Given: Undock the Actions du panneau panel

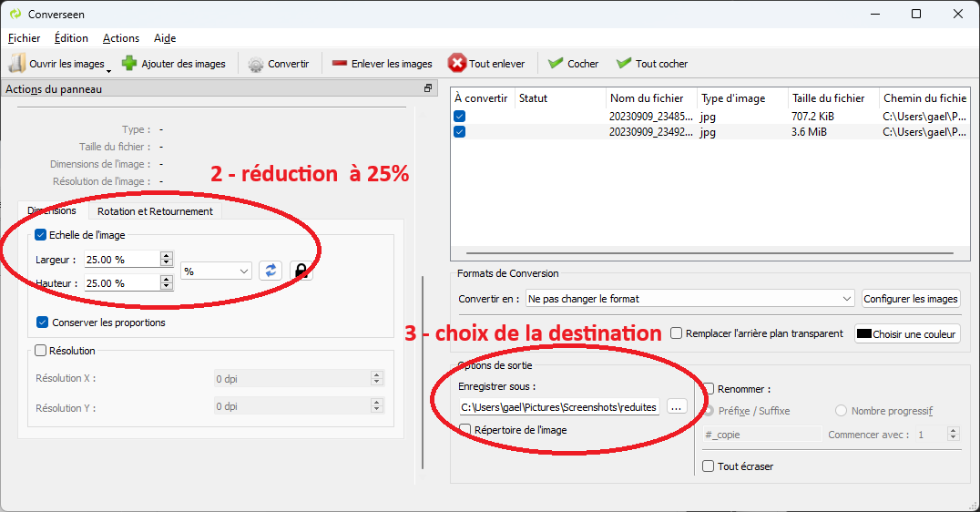Looking at the screenshot, I should click(428, 88).
